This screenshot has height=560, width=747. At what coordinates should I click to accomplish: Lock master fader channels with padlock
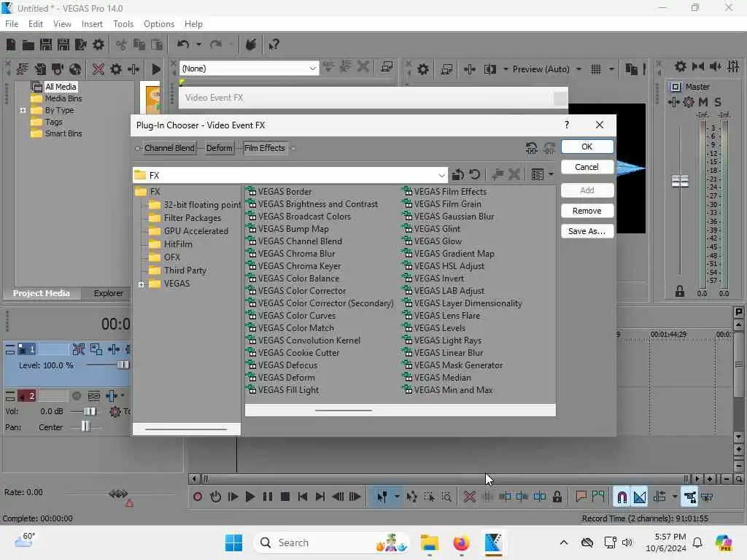pos(680,291)
